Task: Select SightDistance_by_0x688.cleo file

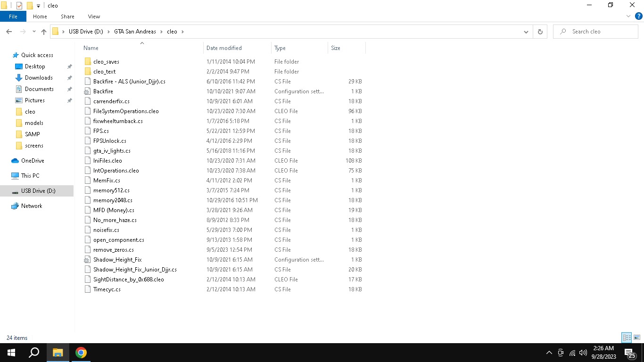Action: [129, 280]
